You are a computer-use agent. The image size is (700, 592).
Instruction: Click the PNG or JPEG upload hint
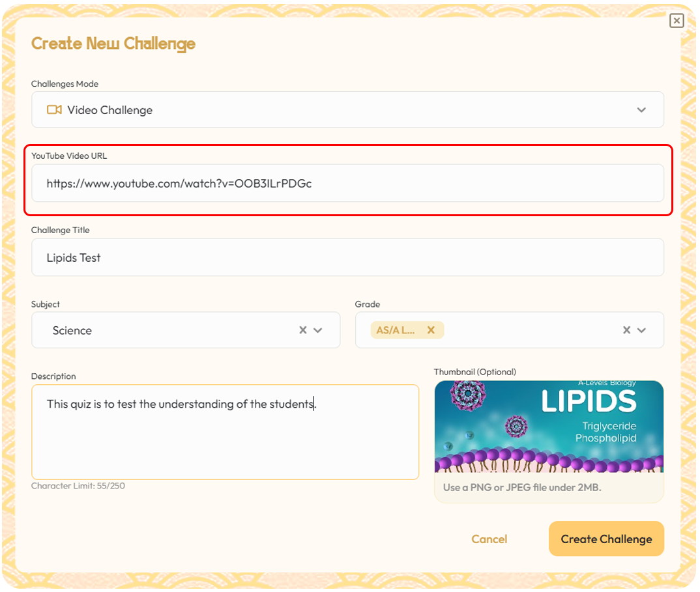pyautogui.click(x=521, y=487)
